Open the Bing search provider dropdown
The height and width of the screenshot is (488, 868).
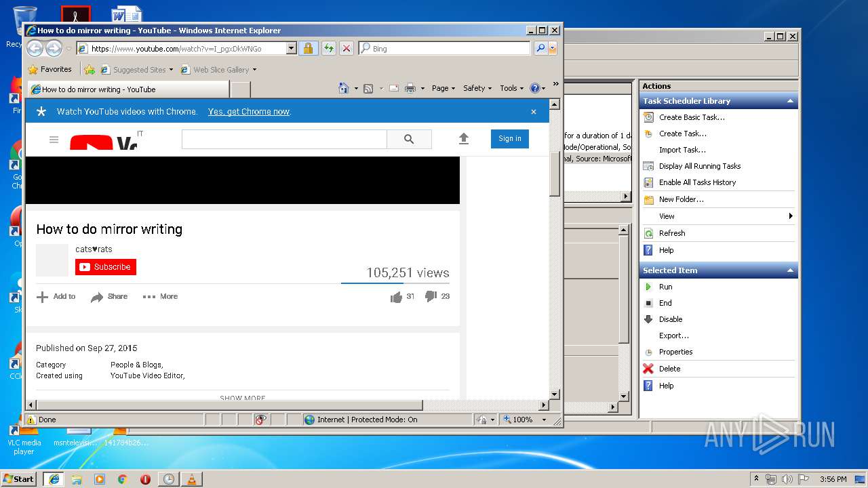(553, 48)
